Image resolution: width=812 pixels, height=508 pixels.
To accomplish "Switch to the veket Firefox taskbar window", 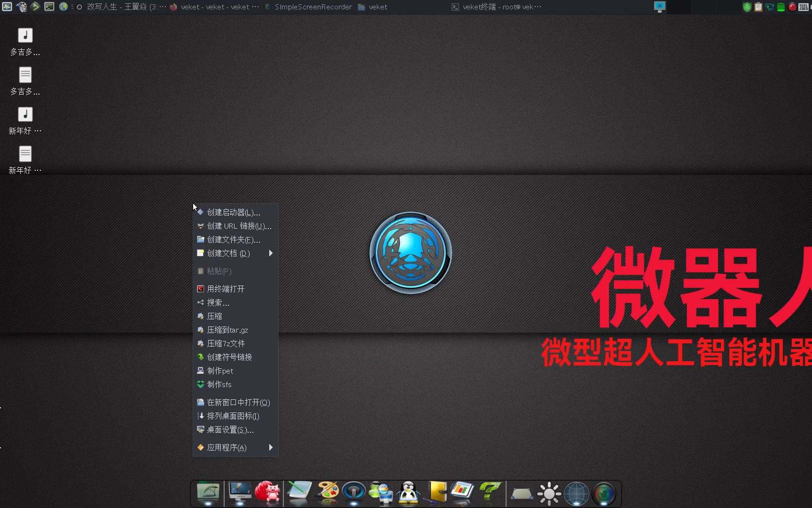I will click(214, 7).
